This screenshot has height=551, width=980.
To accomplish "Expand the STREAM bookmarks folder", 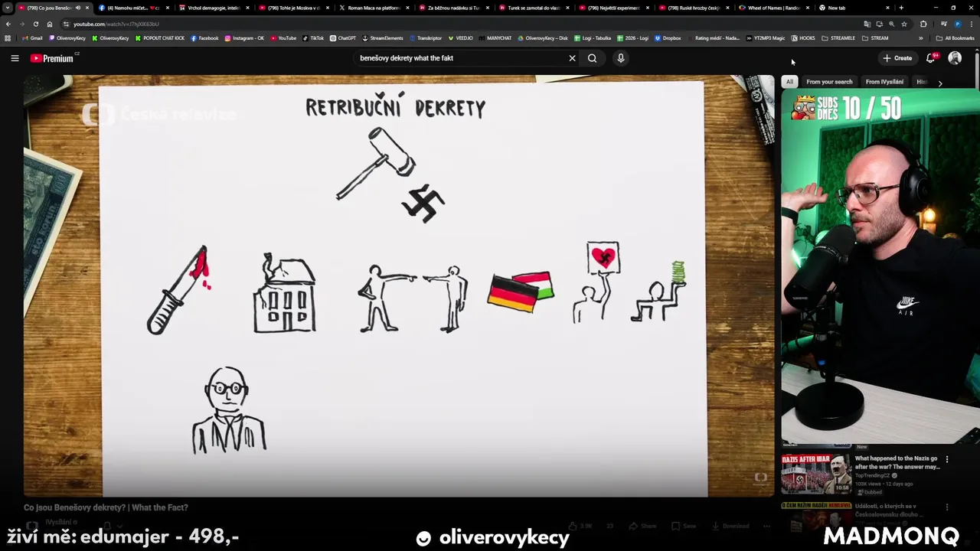I will [x=875, y=37].
